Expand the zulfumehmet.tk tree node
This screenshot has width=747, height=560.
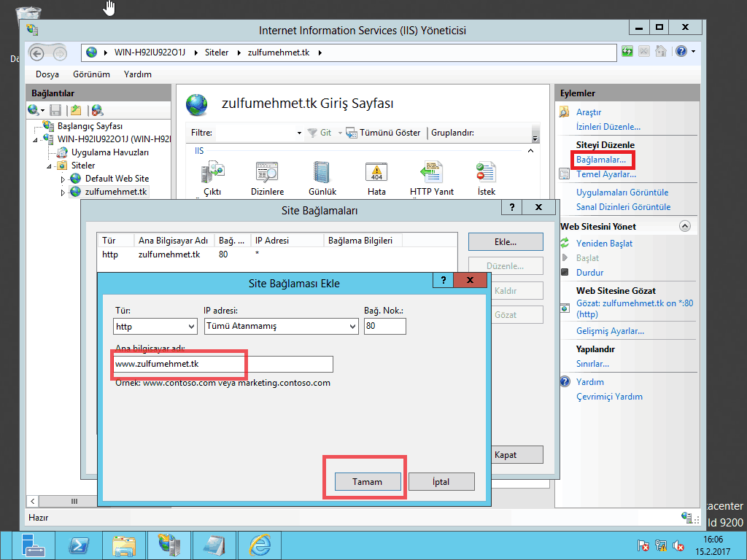63,192
